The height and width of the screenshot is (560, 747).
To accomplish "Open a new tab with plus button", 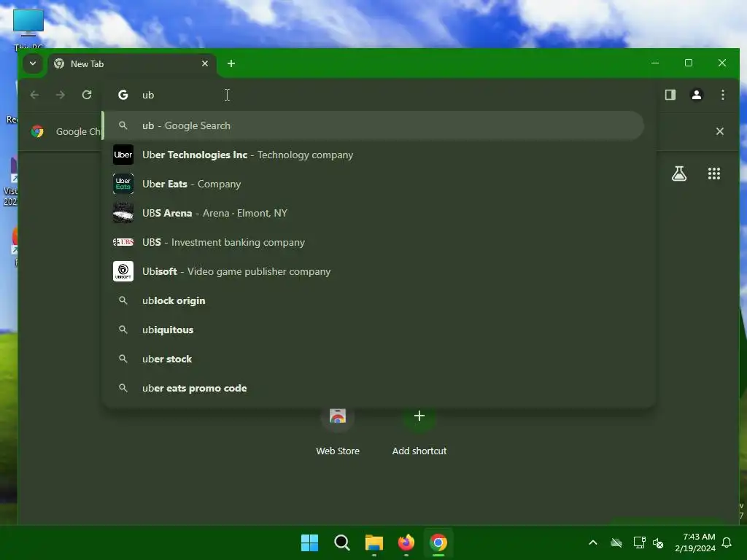I will [x=231, y=63].
